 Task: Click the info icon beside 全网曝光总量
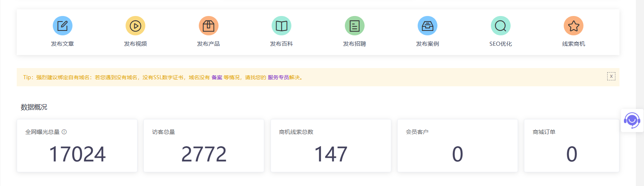tap(64, 132)
